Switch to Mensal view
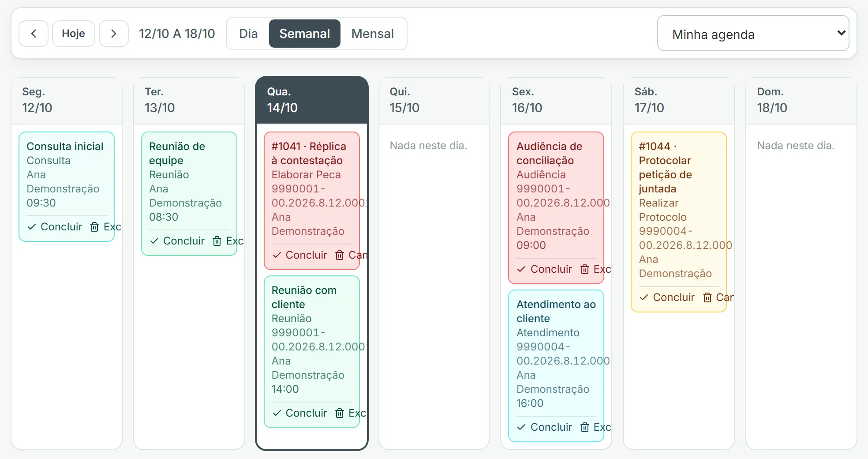This screenshot has width=868, height=459. click(373, 34)
